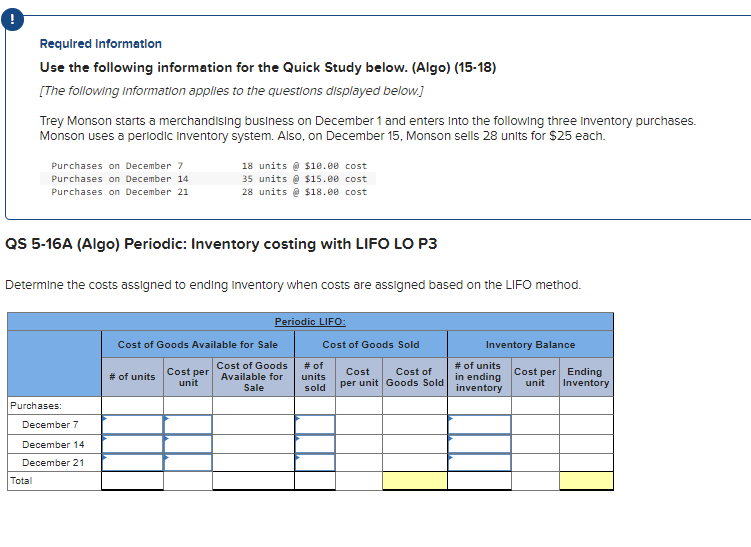Click the 'Inventory Balance' group header
The image size is (751, 547).
click(530, 344)
